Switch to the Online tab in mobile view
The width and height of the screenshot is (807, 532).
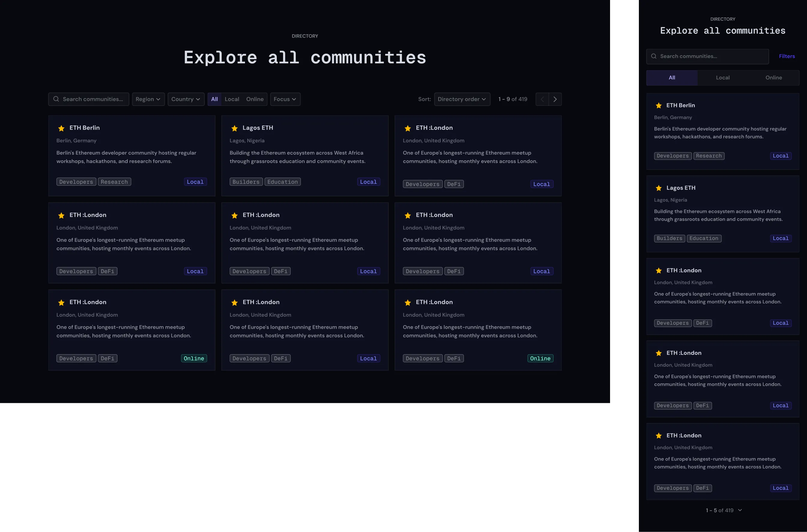tap(773, 78)
